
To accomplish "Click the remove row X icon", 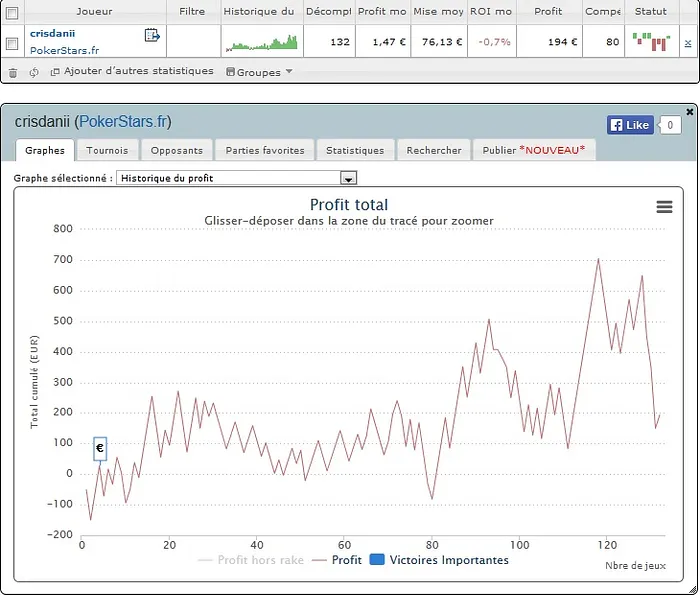I will 687,43.
